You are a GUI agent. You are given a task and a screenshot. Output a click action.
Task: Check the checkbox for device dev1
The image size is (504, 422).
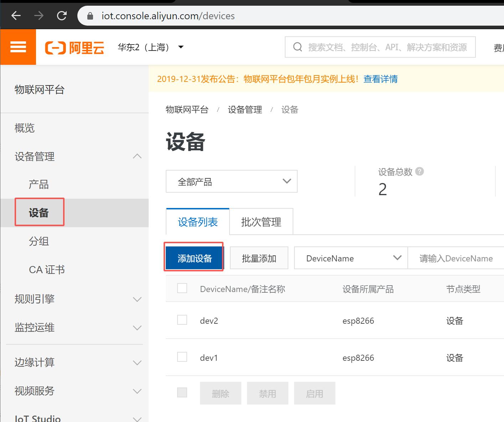click(x=182, y=357)
